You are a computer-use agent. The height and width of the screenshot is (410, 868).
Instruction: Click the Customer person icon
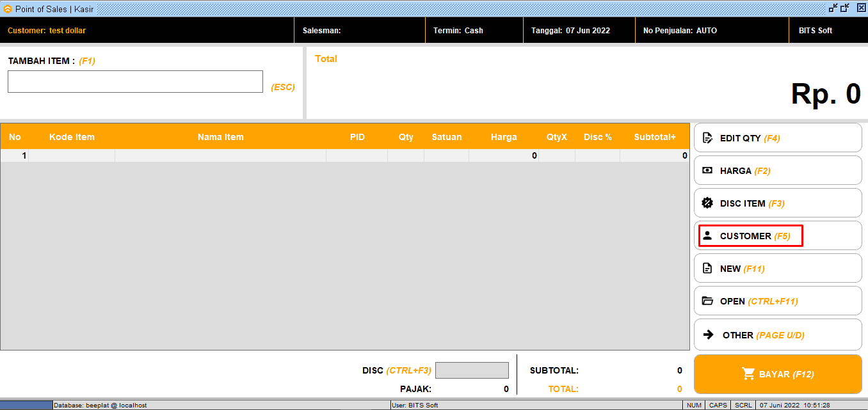707,235
